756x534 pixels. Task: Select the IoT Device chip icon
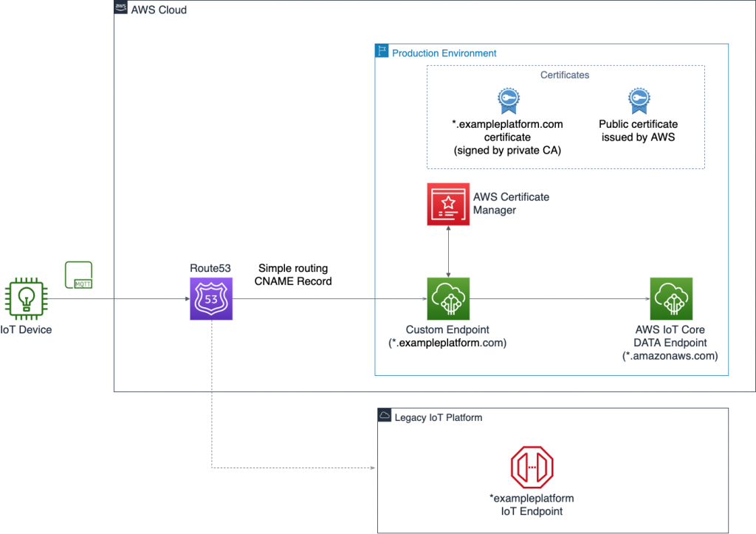[26, 299]
